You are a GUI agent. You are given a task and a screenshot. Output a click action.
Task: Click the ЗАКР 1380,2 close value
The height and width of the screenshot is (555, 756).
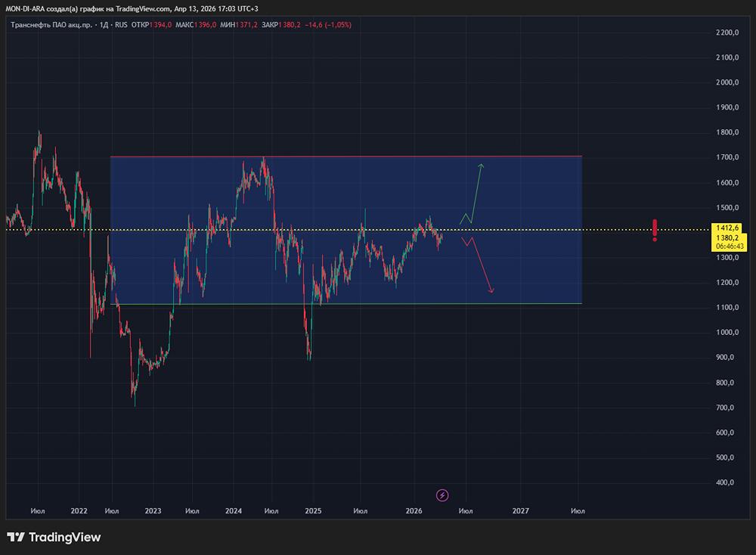[281, 25]
